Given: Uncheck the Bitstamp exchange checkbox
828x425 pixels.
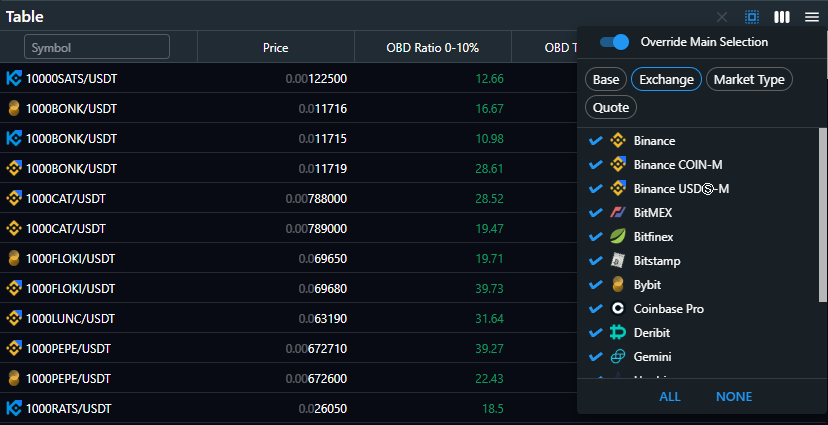Looking at the screenshot, I should coord(596,261).
